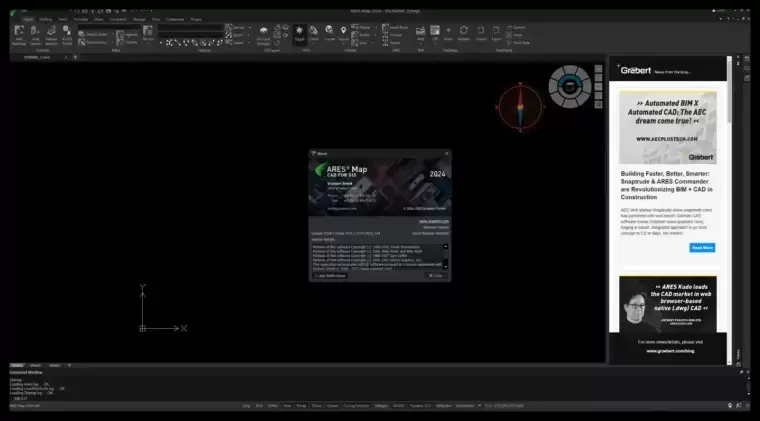Open the Annotation scale dropdown
760x421 pixels.
[479, 405]
